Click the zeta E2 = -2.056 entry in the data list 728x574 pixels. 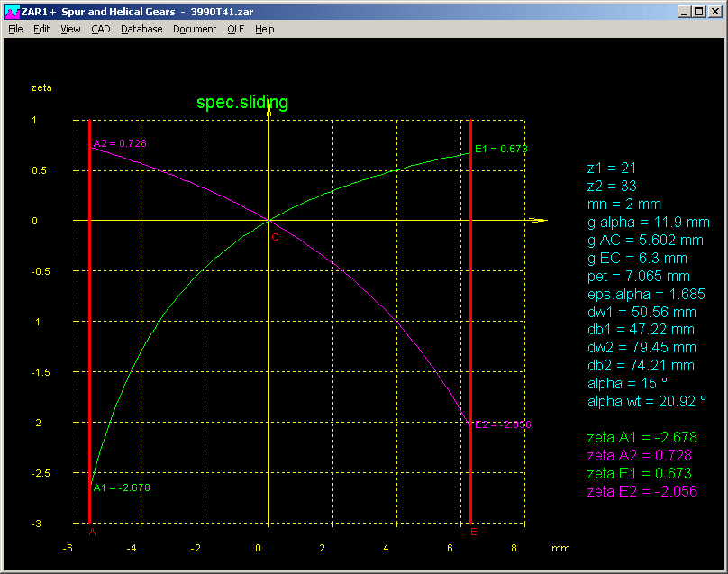coord(641,491)
